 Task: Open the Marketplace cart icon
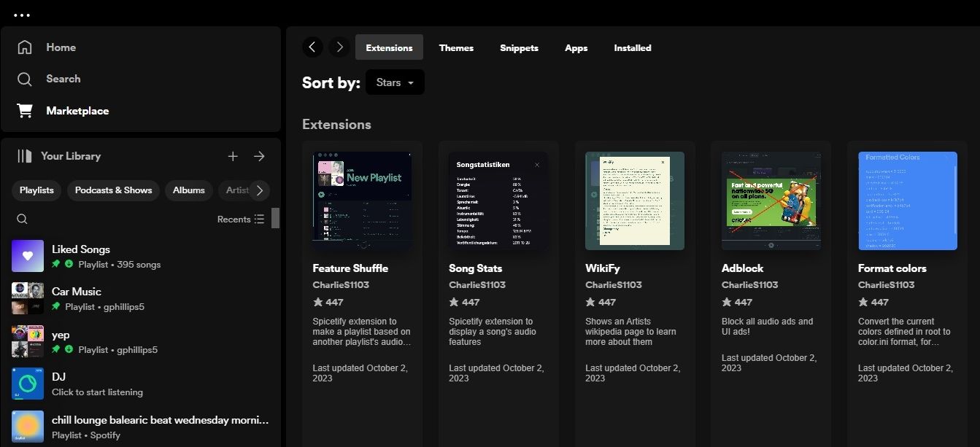25,110
